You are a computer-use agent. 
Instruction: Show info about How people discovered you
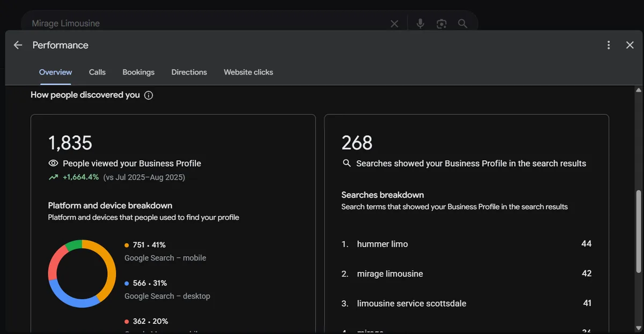(149, 95)
